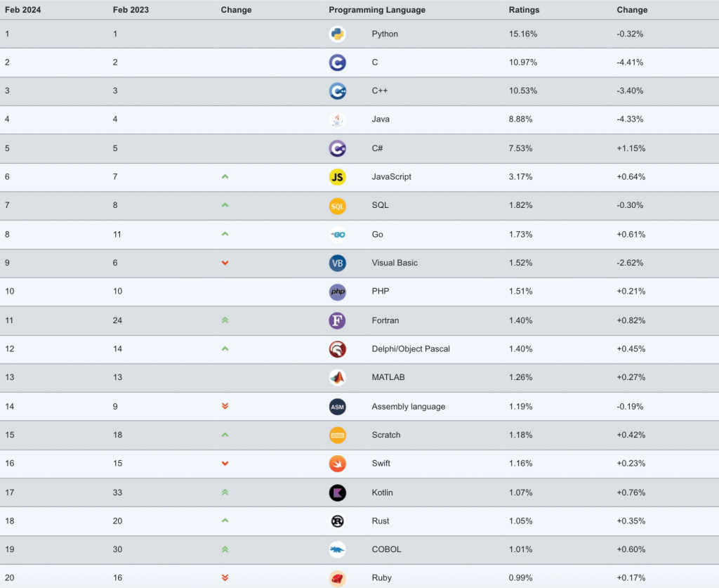The height and width of the screenshot is (588, 719).
Task: Click the COBOL language name text
Action: 386,549
